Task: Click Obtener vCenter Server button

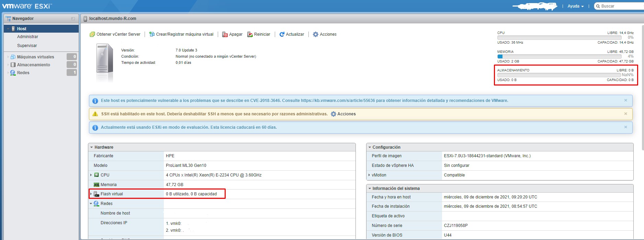Action: 115,34
